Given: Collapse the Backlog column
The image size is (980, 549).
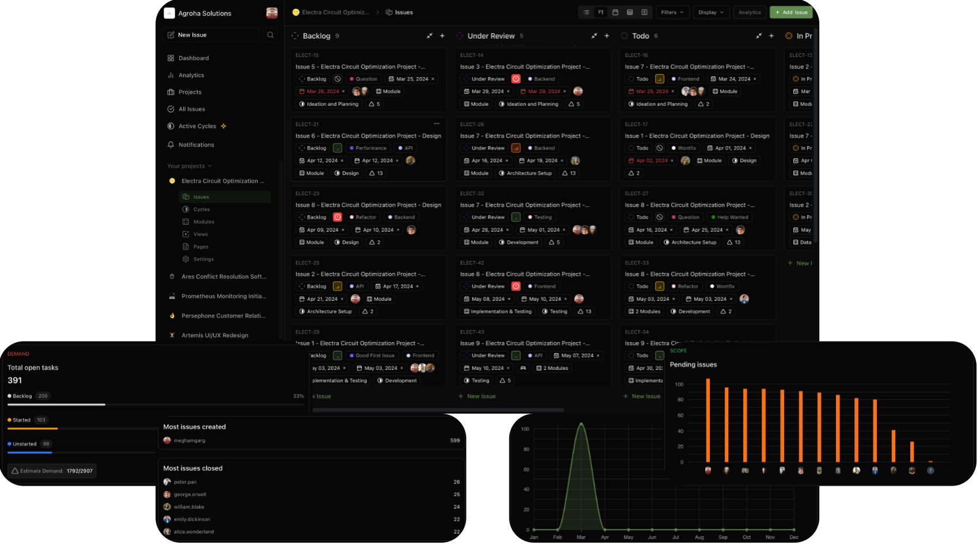Looking at the screenshot, I should pos(429,36).
